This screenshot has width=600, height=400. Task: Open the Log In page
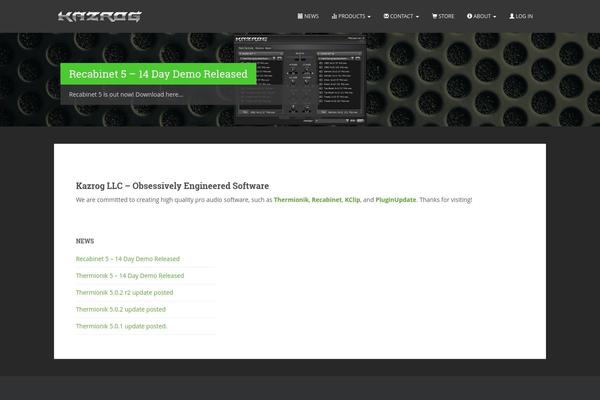[521, 16]
